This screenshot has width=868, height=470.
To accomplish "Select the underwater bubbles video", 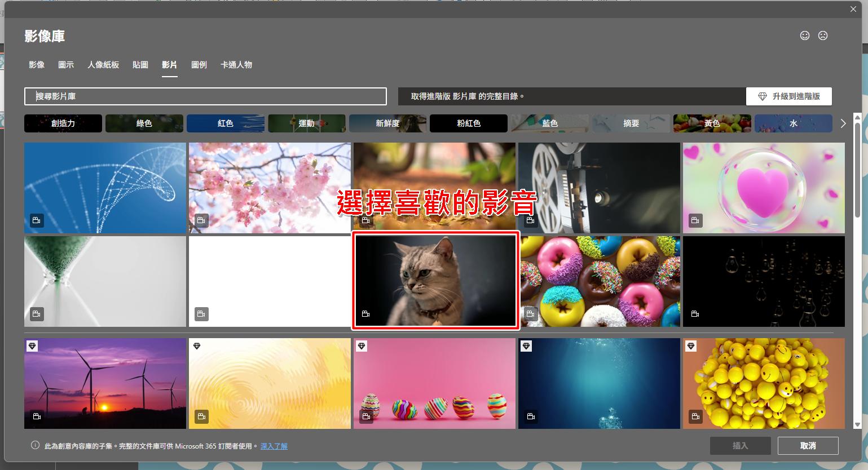I will tap(599, 383).
